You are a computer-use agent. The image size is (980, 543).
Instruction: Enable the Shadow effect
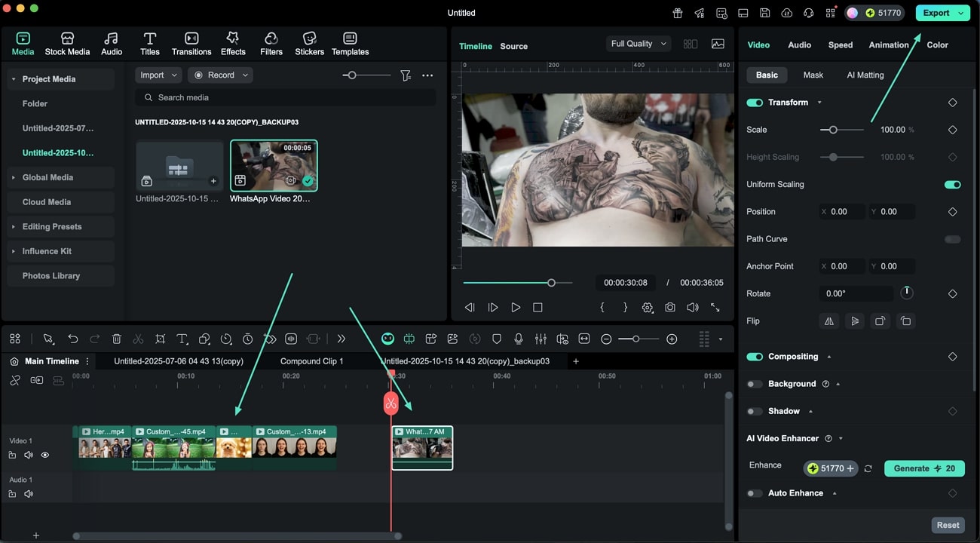(753, 411)
